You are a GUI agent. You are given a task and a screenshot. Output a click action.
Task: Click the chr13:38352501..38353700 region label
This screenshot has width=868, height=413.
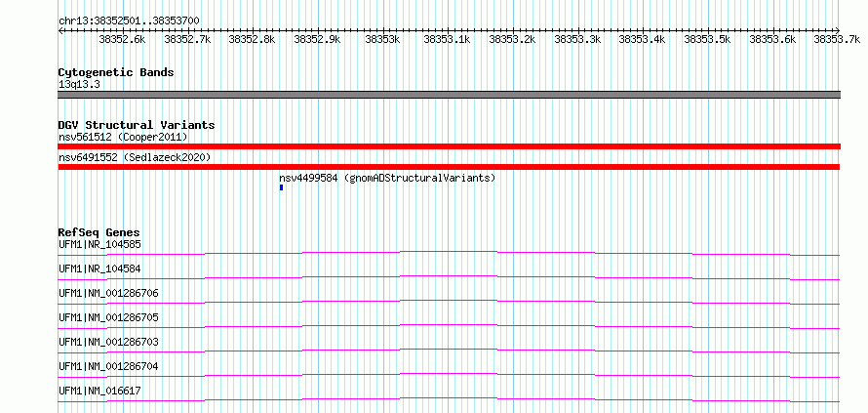[x=129, y=21]
